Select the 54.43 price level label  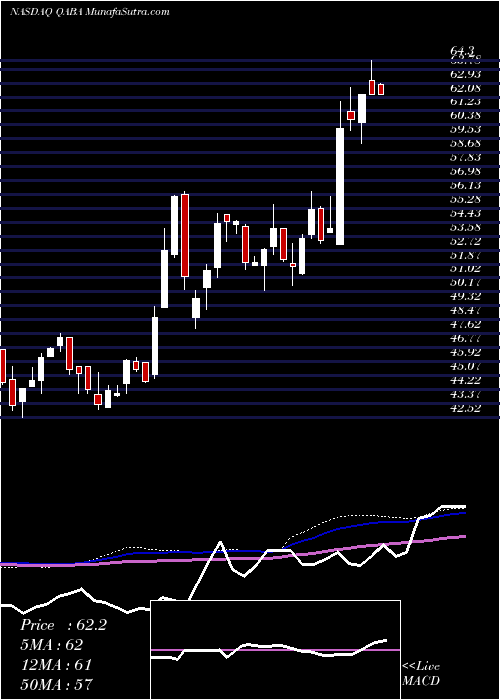[465, 213]
